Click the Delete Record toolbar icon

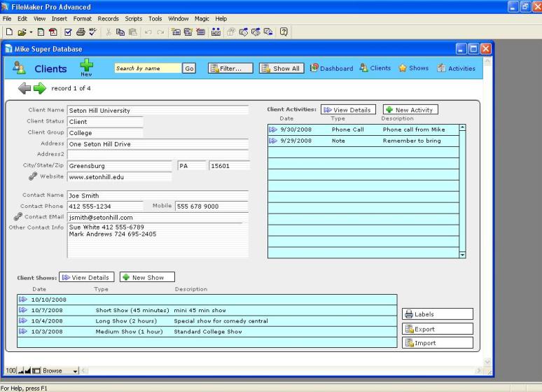click(200, 32)
